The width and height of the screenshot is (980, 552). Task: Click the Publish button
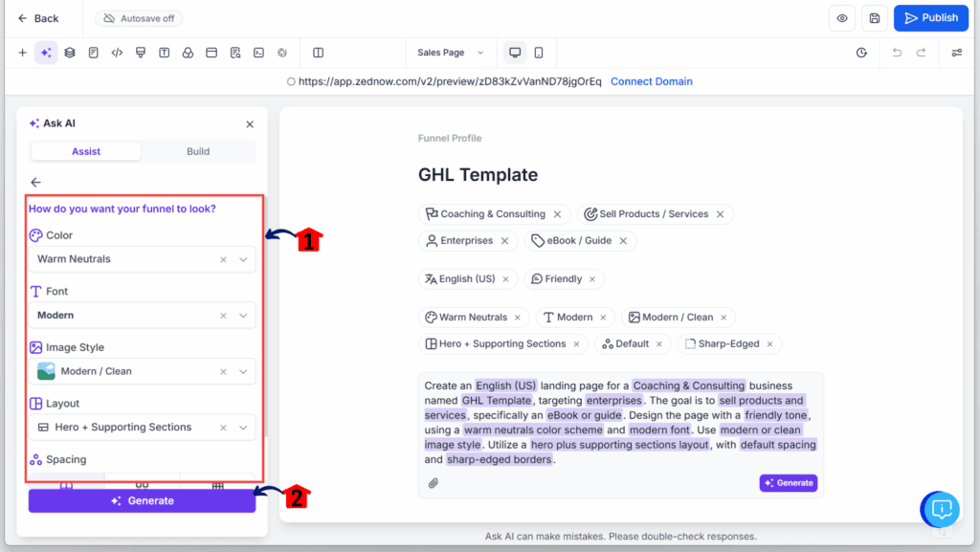930,18
